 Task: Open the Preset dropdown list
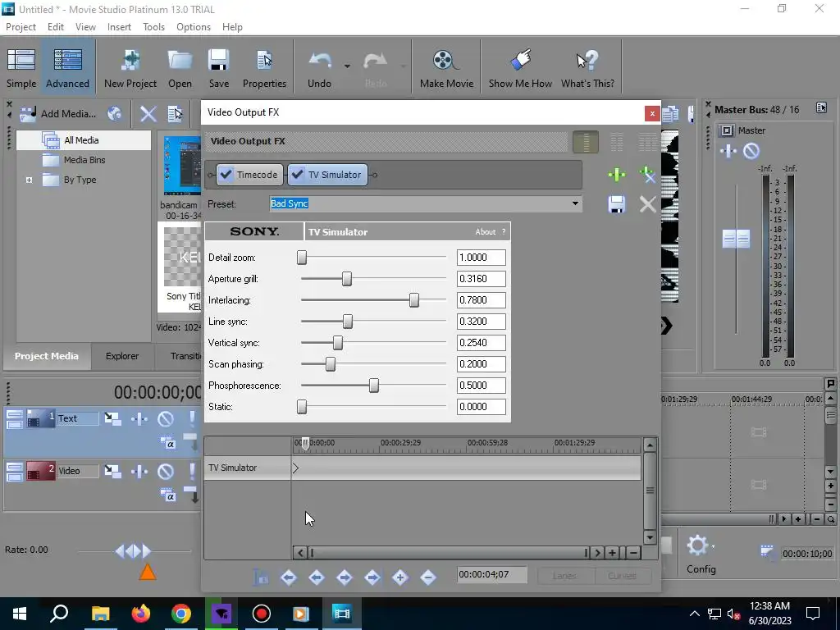pos(575,203)
